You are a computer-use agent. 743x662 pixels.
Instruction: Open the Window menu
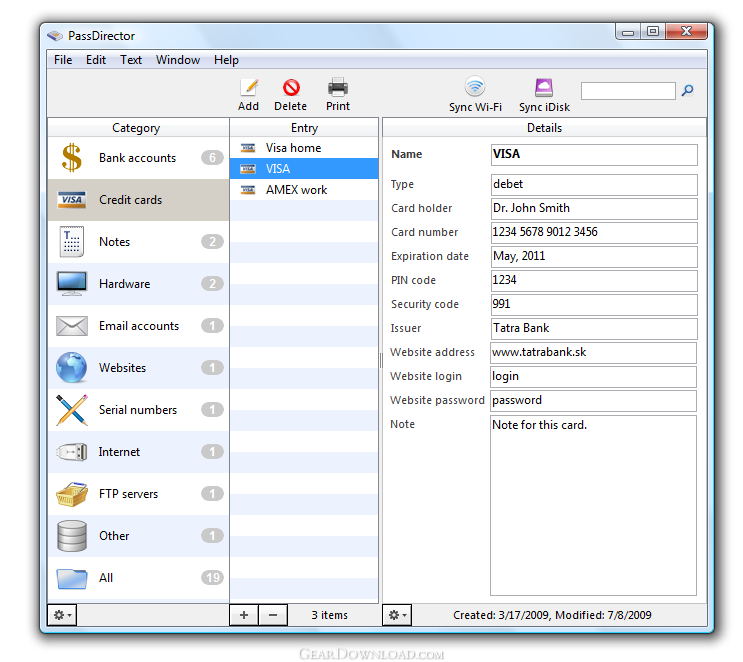click(x=178, y=60)
